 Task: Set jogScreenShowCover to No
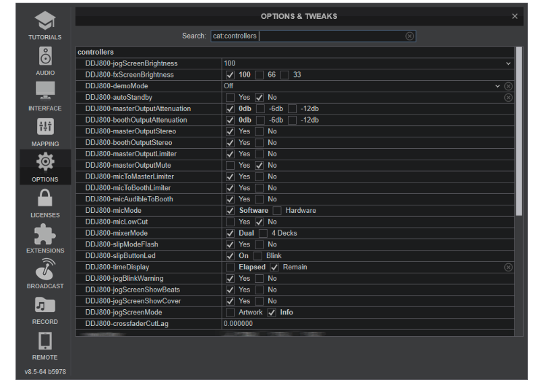pos(260,301)
